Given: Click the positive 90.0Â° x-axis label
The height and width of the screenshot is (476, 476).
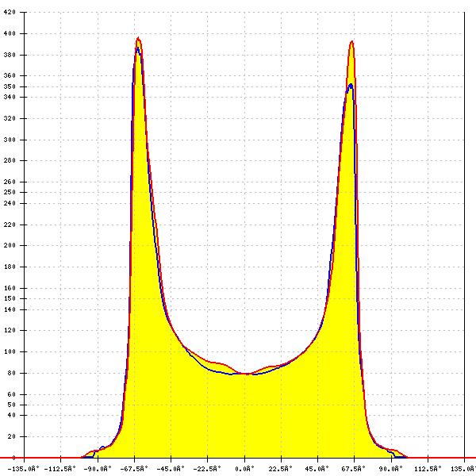Looking at the screenshot, I should (x=390, y=469).
